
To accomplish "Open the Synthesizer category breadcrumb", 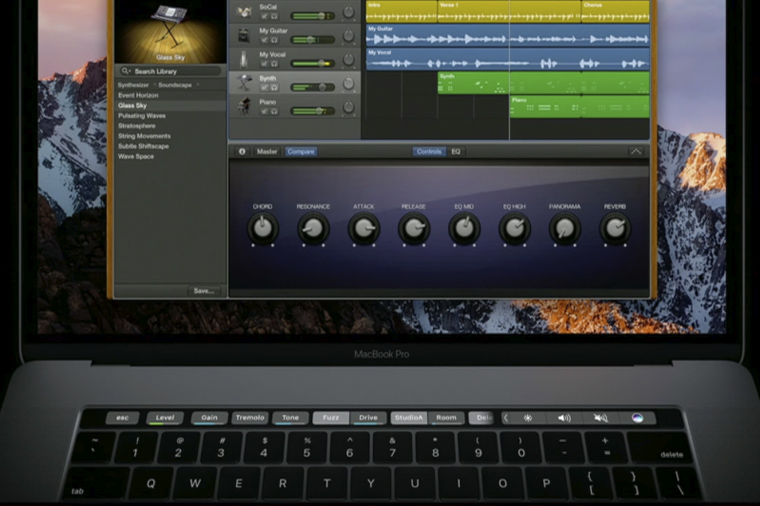I will (x=132, y=85).
